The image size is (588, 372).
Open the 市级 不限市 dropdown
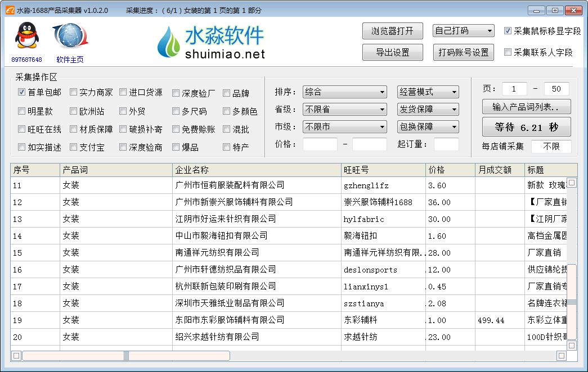[x=344, y=127]
